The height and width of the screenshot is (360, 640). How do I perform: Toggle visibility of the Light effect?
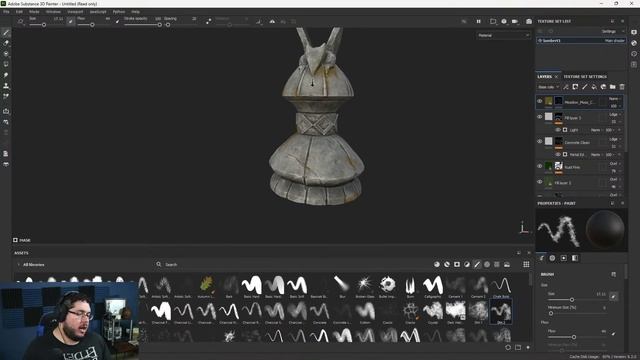point(558,130)
